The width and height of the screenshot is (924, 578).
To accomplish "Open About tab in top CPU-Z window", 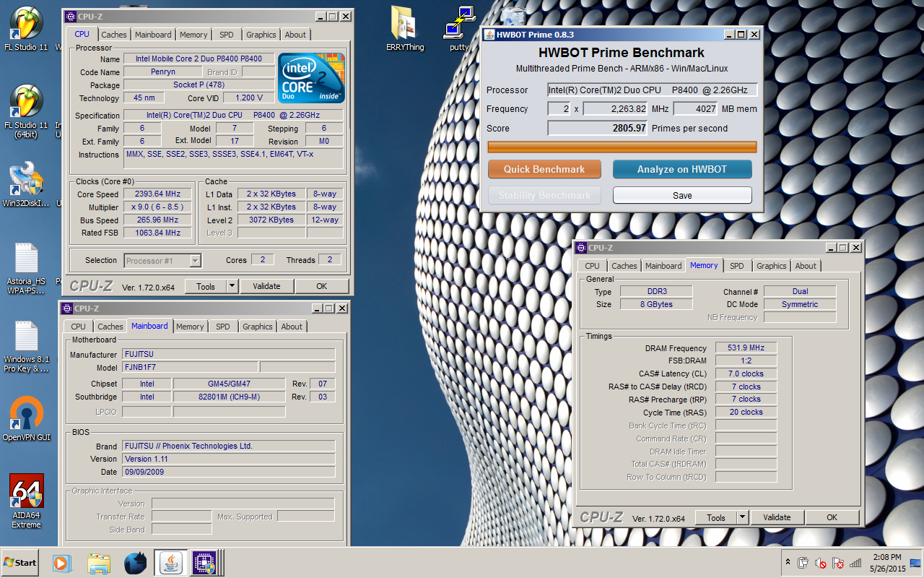I will point(295,35).
